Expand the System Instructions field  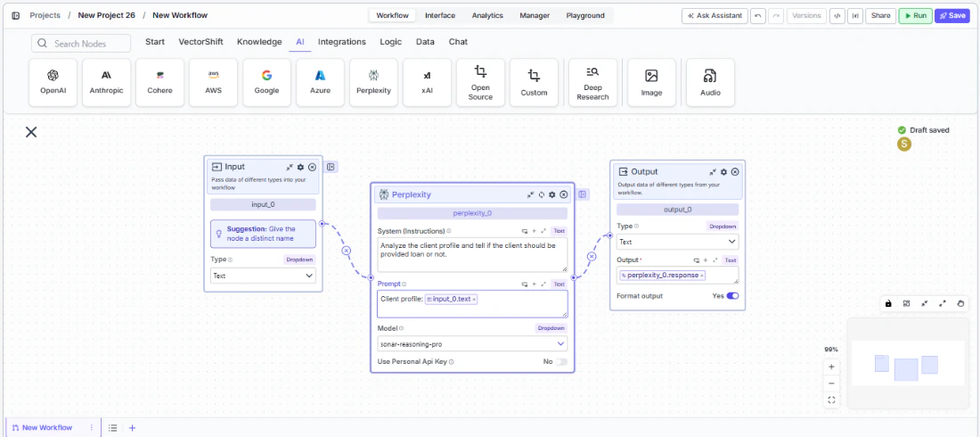click(543, 231)
